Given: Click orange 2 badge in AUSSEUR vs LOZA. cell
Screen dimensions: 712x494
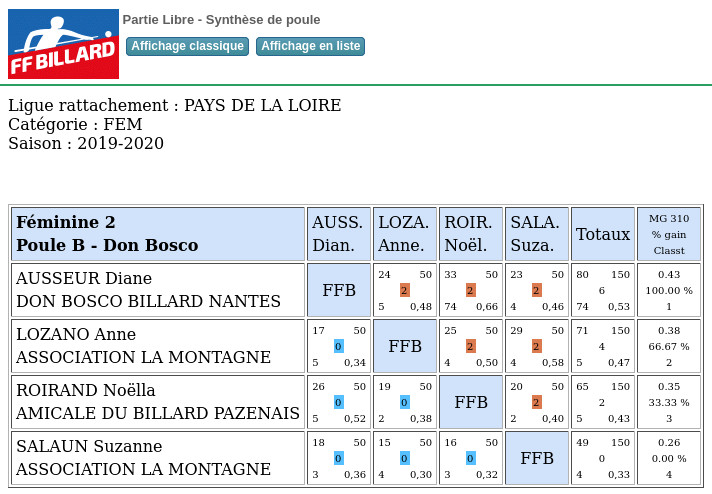Looking at the screenshot, I should click(405, 290).
